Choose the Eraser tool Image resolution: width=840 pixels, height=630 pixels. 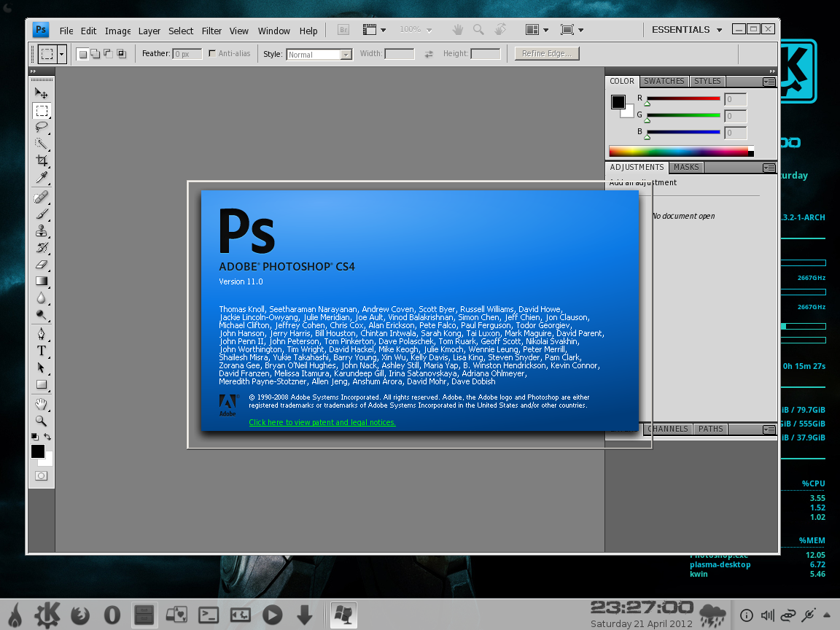click(42, 265)
